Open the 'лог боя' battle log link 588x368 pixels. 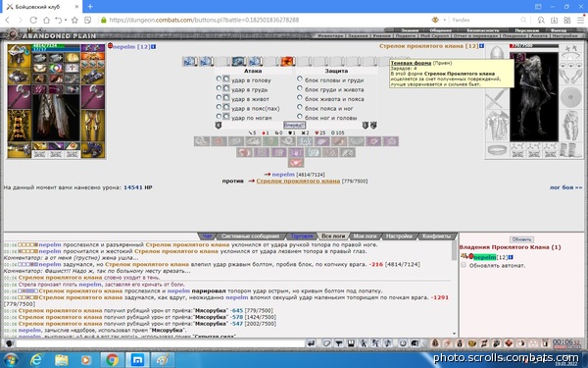click(x=565, y=187)
